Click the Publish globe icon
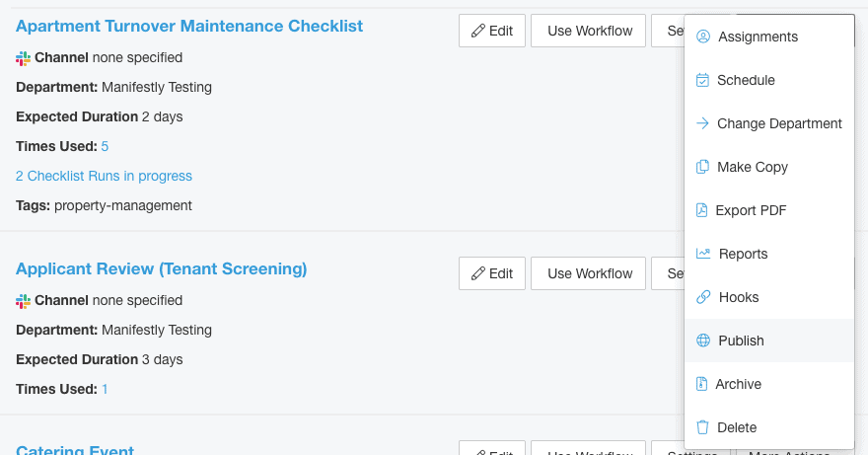The width and height of the screenshot is (868, 455). (703, 341)
